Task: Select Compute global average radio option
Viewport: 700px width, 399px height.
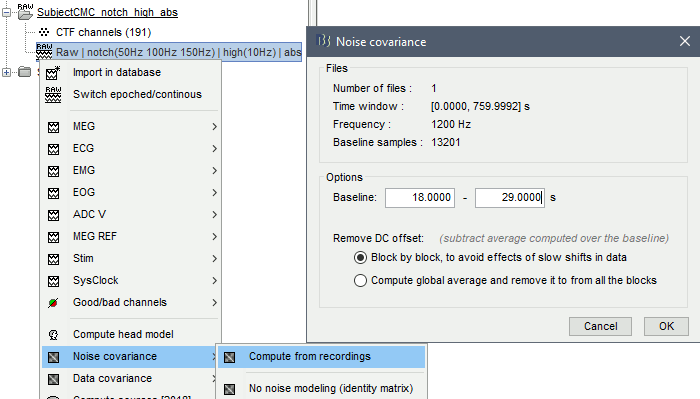Action: coord(360,281)
